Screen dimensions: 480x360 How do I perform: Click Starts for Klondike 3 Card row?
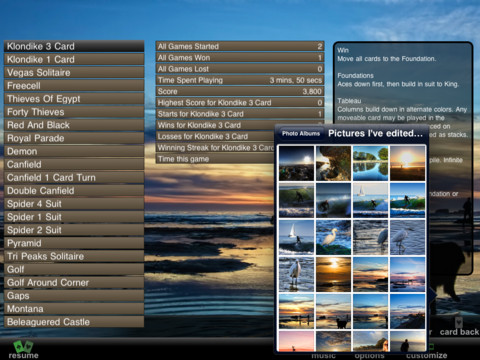click(x=240, y=114)
